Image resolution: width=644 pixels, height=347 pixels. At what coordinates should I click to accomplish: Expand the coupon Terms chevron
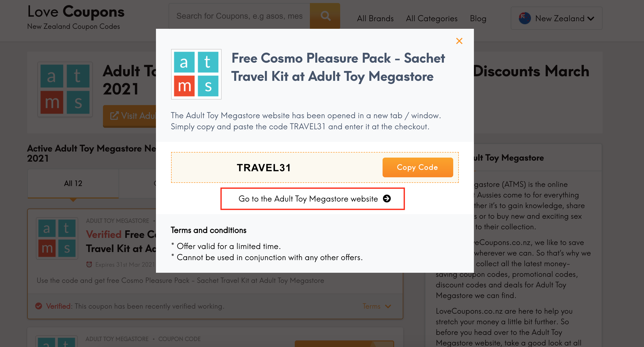tap(388, 306)
